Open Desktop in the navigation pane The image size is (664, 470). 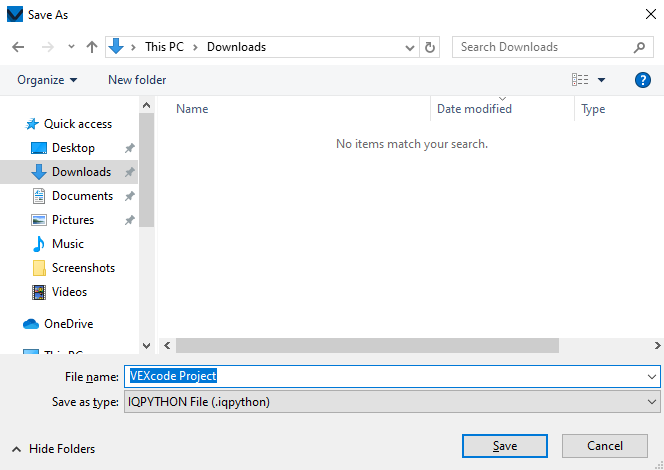point(63,148)
